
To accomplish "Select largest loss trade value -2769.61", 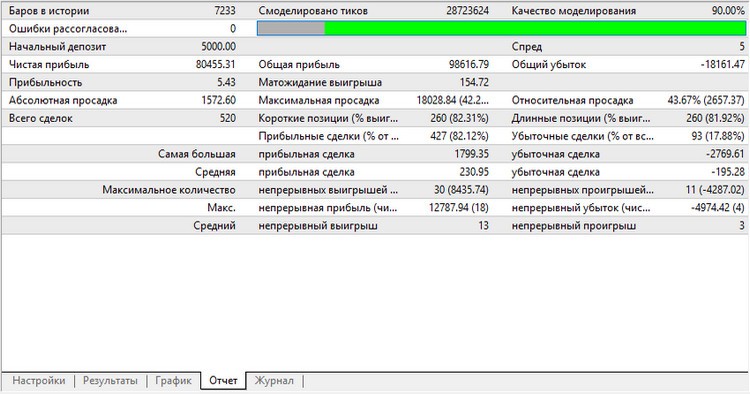I will coord(725,154).
